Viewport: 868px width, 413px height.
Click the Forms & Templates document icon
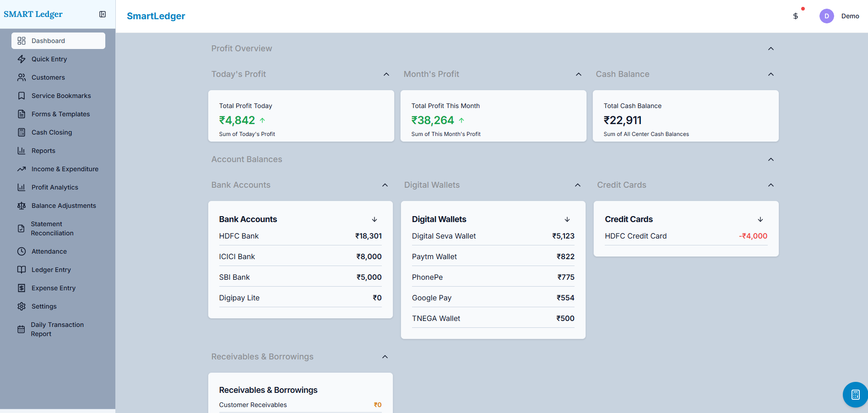tap(22, 114)
